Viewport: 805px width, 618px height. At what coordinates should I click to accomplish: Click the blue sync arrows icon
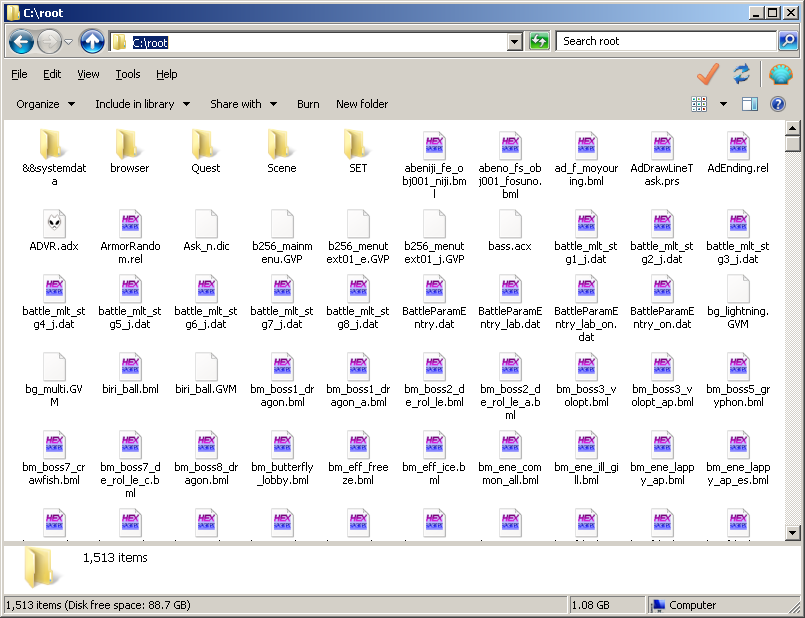(x=741, y=74)
